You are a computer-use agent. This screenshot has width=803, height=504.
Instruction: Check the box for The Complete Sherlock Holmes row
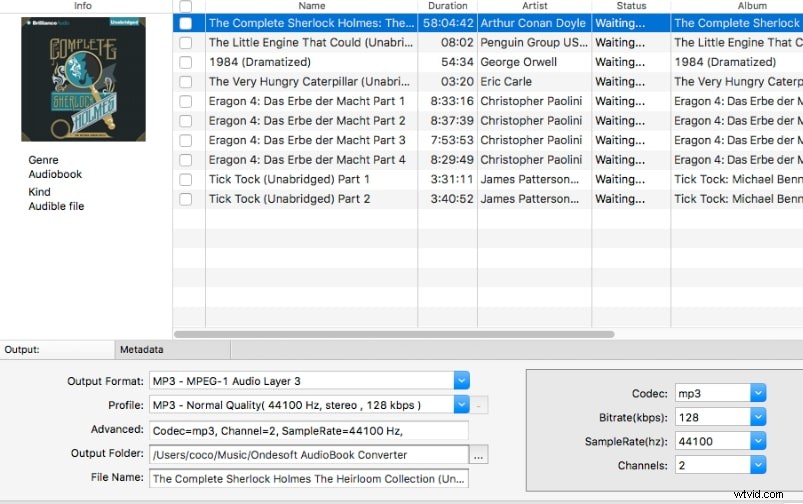tap(186, 23)
